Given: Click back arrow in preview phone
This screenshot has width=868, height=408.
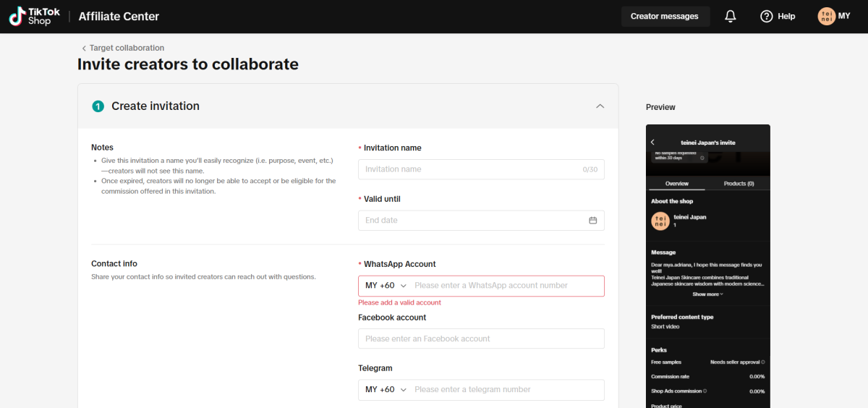Looking at the screenshot, I should click(652, 143).
